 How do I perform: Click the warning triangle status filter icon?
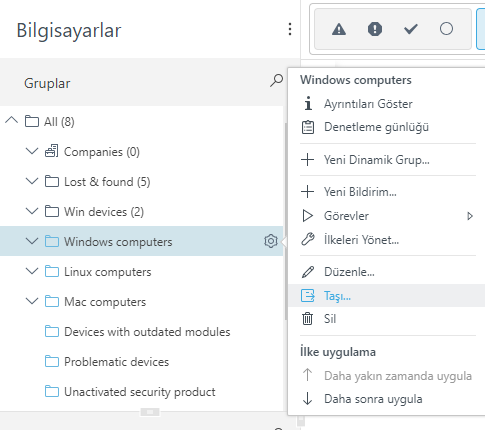coord(339,29)
